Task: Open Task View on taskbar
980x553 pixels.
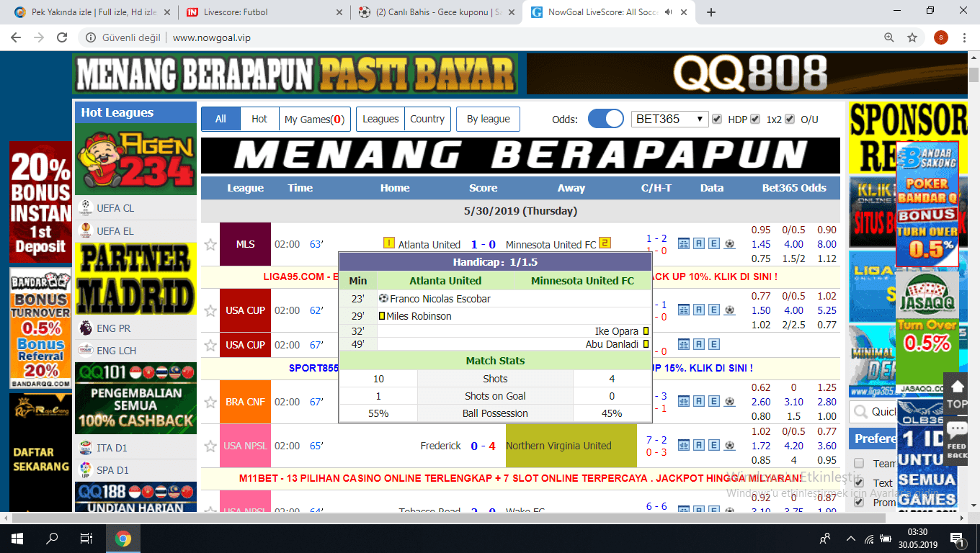Action: tap(86, 539)
